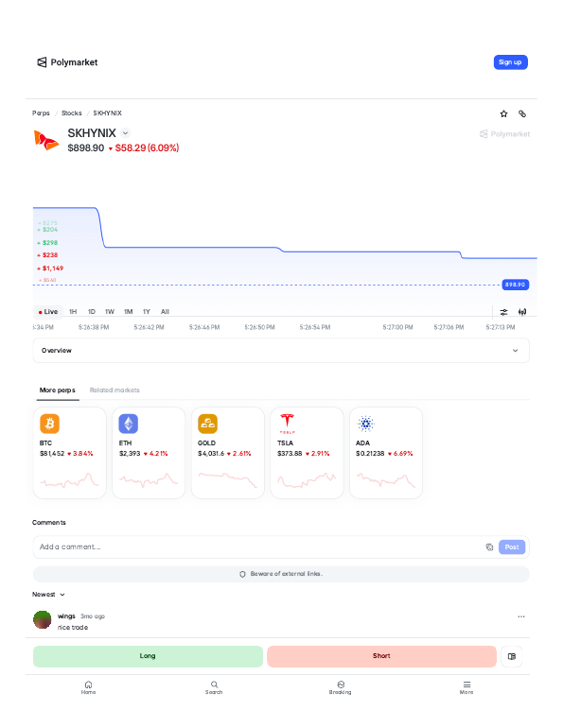The height and width of the screenshot is (728, 563).
Task: Open the More menu tab
Action: 466,687
